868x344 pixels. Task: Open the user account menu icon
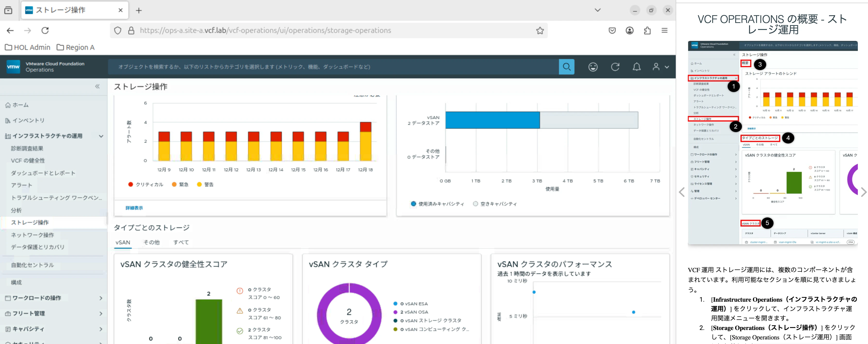click(x=660, y=67)
